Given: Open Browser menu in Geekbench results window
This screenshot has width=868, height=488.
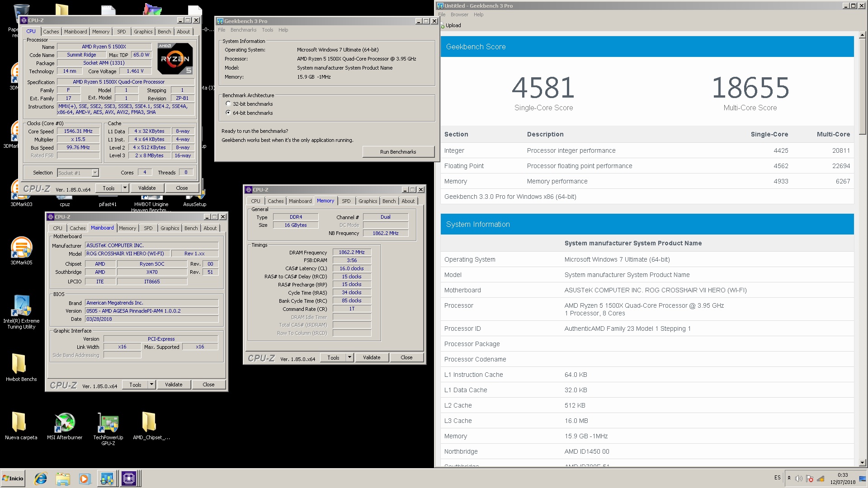Looking at the screenshot, I should [x=459, y=14].
